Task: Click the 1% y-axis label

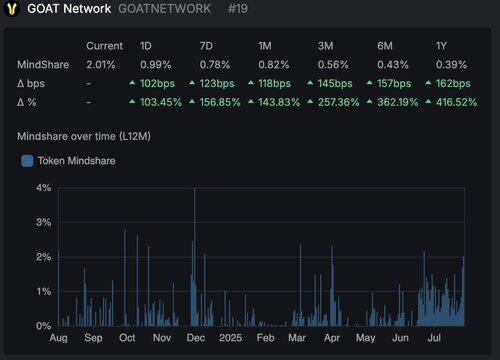Action: click(x=44, y=292)
